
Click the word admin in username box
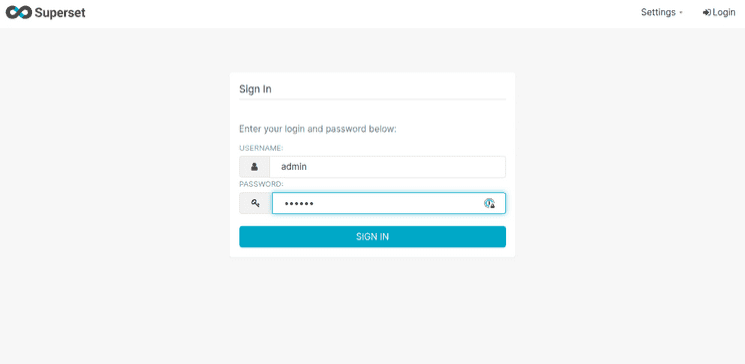click(294, 167)
